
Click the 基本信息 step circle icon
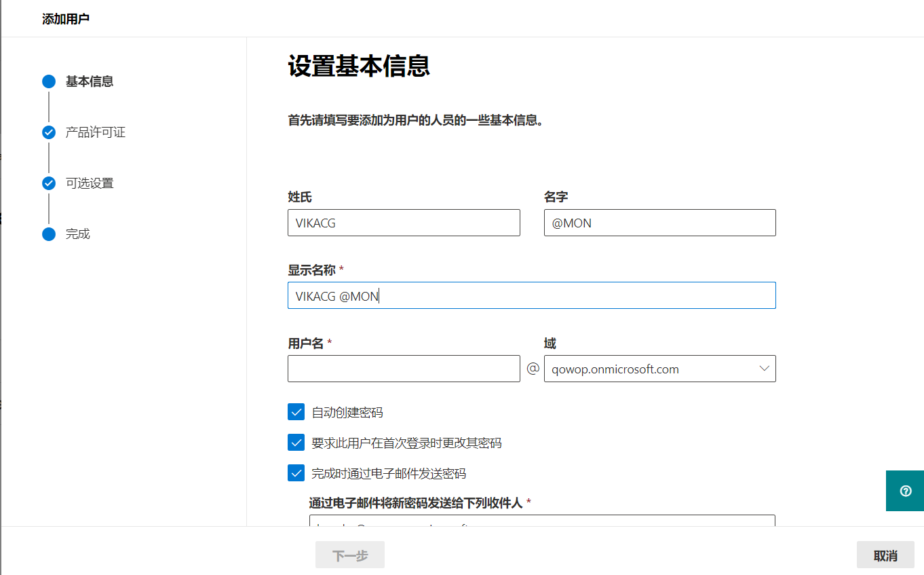point(49,81)
